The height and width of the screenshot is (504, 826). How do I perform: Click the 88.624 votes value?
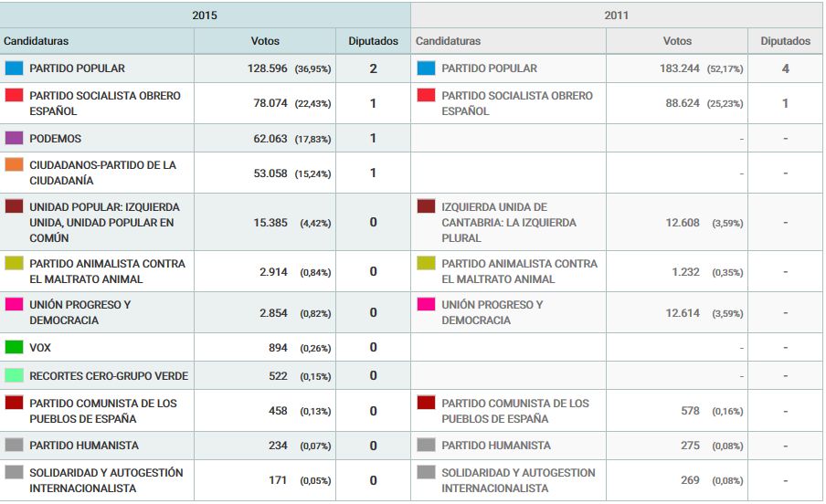pyautogui.click(x=683, y=103)
